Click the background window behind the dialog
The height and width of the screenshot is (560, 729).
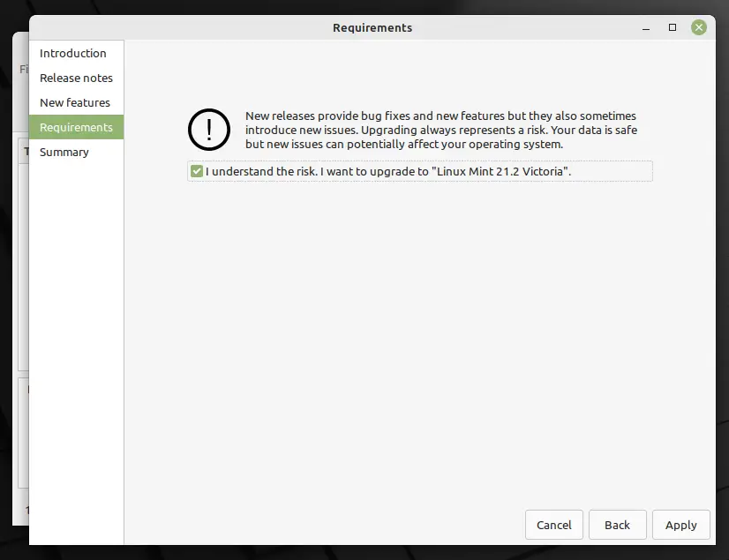[x=20, y=279]
